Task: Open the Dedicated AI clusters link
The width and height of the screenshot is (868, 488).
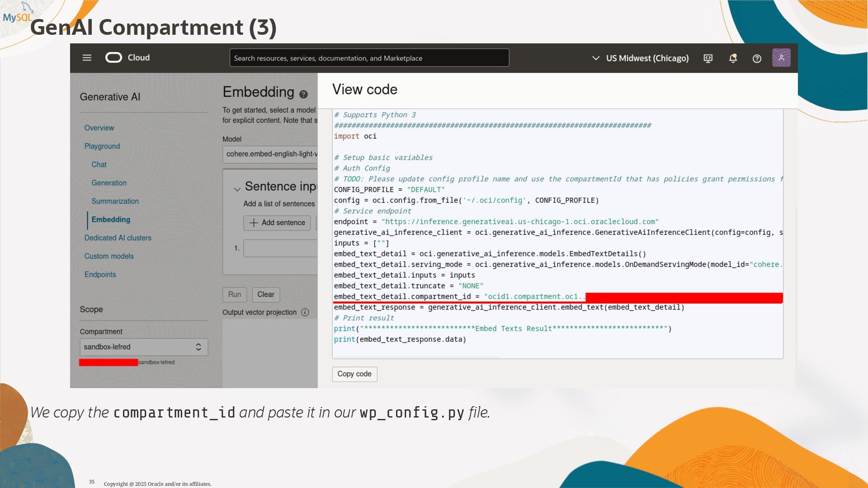Action: pyautogui.click(x=118, y=238)
